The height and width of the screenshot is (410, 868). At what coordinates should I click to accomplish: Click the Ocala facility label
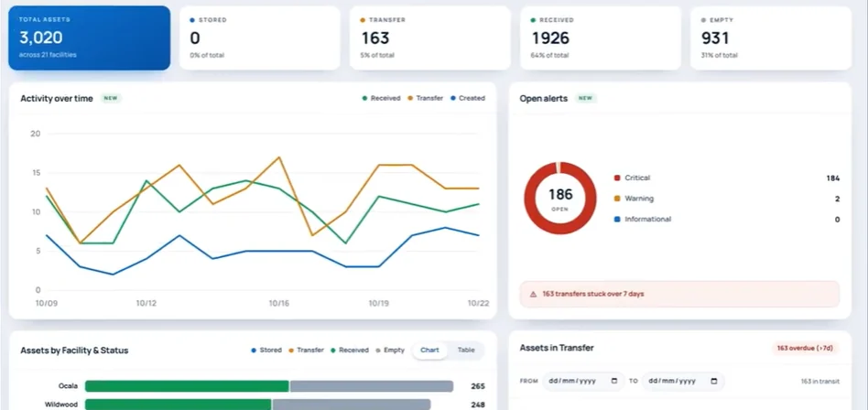(x=68, y=386)
